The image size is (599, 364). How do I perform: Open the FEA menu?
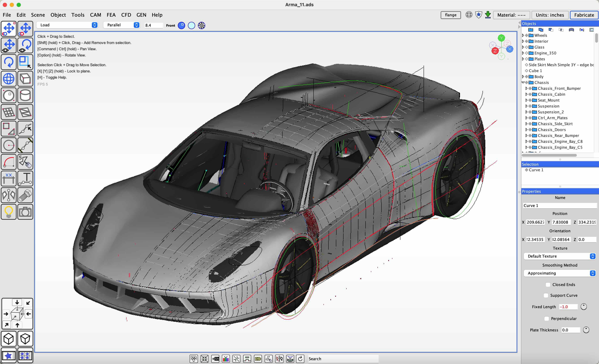pos(111,15)
